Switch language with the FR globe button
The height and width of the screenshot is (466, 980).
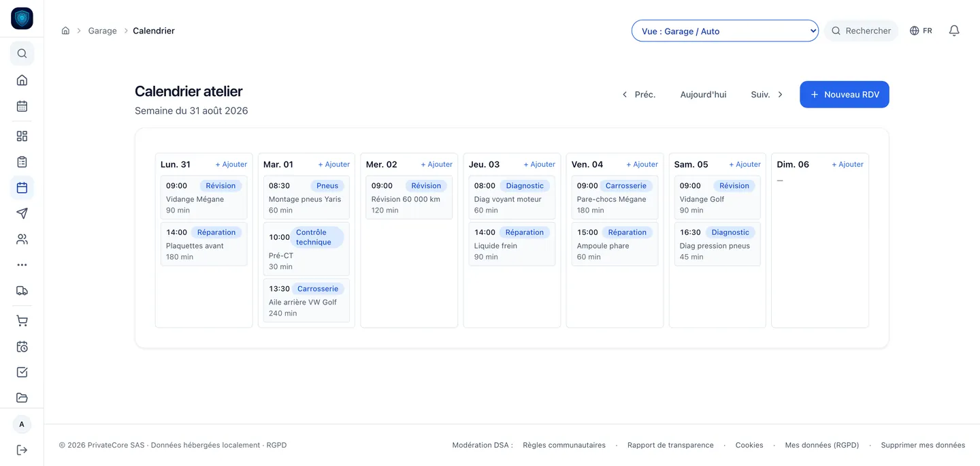[x=921, y=31]
